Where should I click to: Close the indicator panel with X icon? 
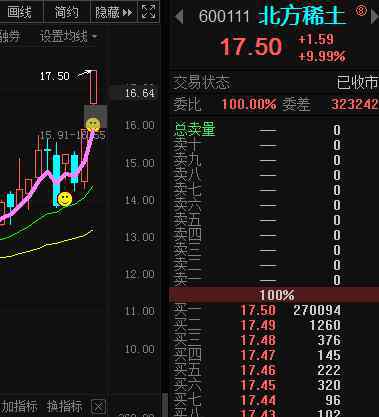pyautogui.click(x=98, y=407)
